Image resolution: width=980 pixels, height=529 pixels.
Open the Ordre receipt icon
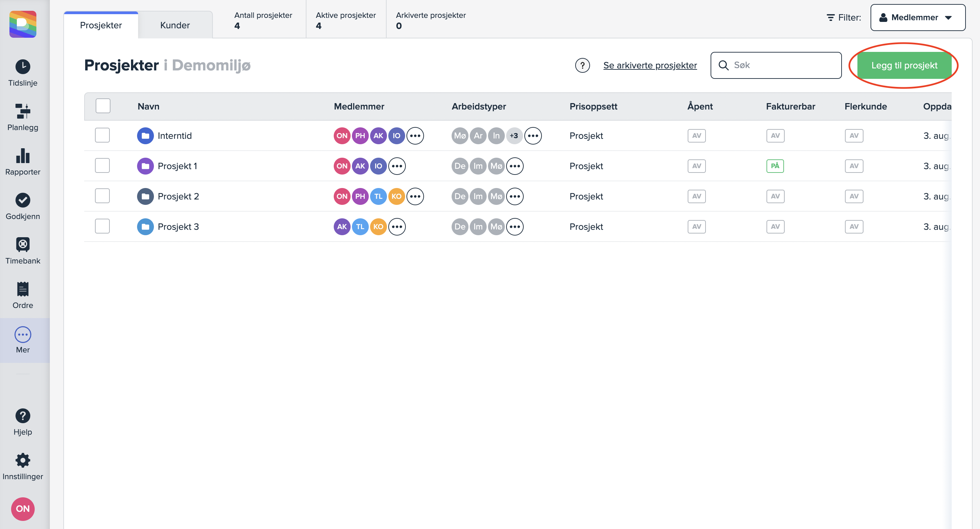tap(23, 289)
